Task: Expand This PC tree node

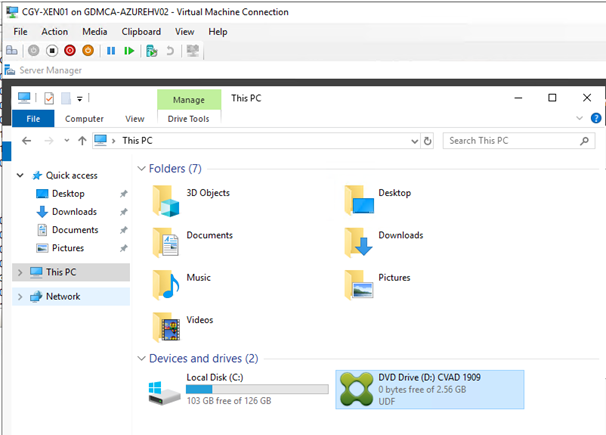Action: tap(20, 272)
